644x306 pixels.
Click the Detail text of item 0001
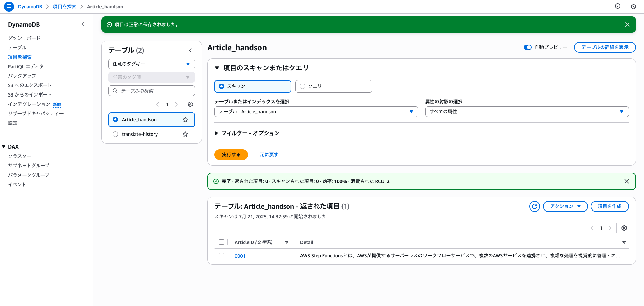(x=460, y=256)
